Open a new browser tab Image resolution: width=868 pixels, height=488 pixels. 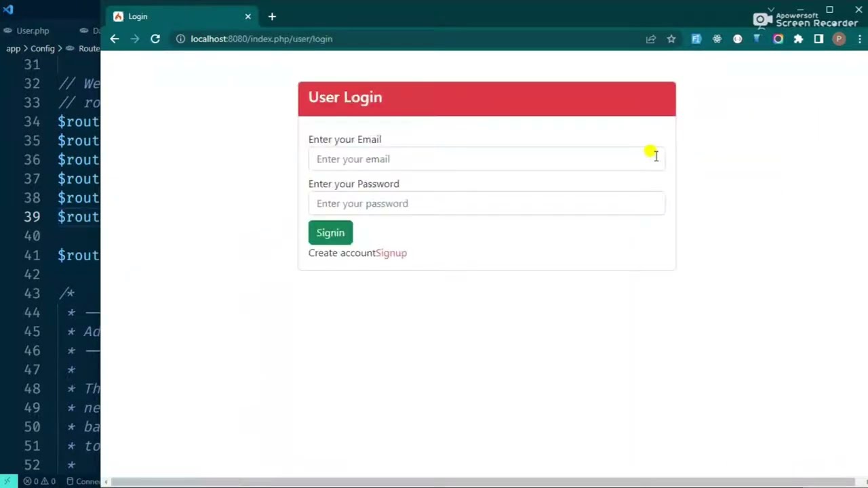click(x=272, y=16)
